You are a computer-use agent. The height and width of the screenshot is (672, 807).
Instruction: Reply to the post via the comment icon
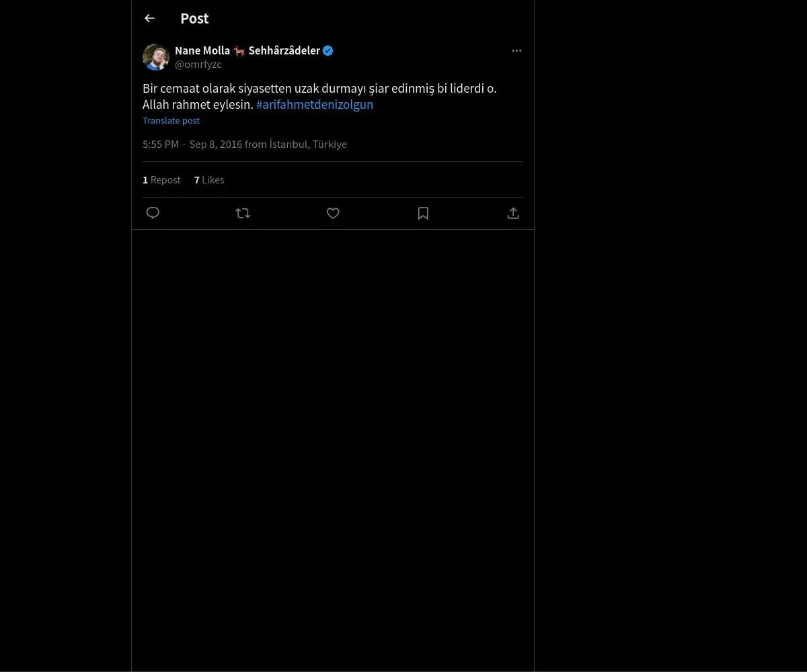153,213
